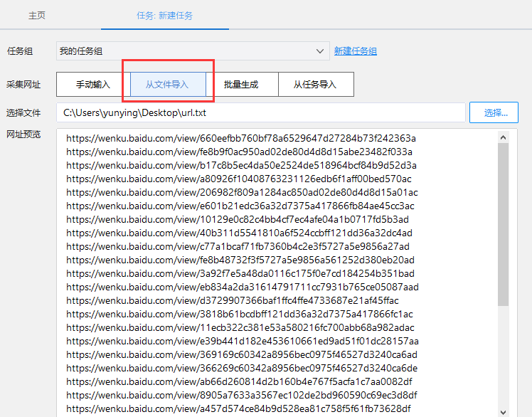The width and height of the screenshot is (532, 417).
Task: Click URL ending 3a92f7e5a48da0116c175f0e7cd184254b351bad
Action: pyautogui.click(x=240, y=274)
